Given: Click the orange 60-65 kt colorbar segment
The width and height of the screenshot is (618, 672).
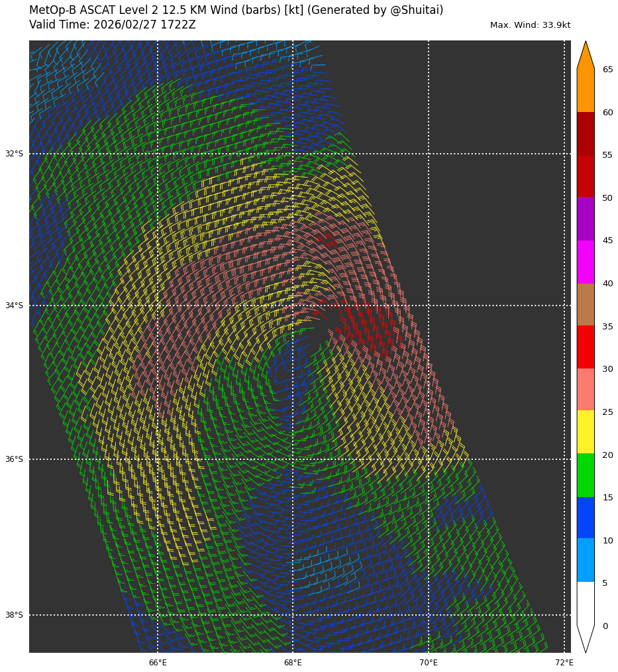Looking at the screenshot, I should click(586, 90).
